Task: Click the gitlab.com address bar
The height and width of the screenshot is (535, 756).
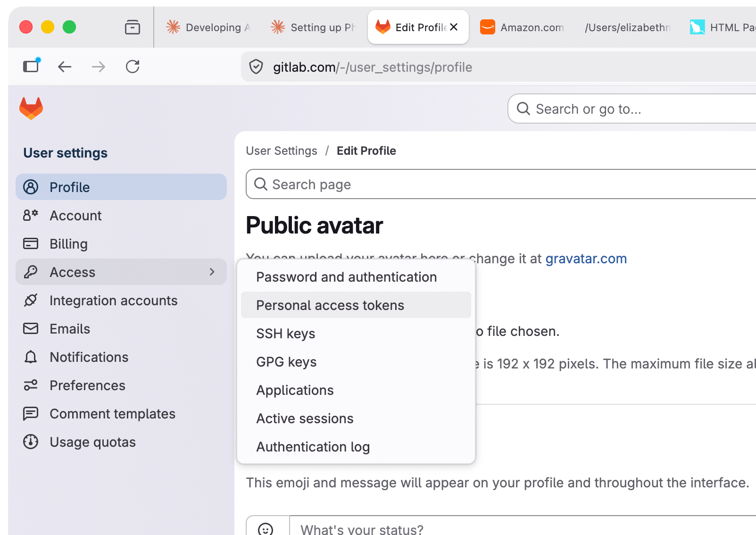Action: (498, 67)
